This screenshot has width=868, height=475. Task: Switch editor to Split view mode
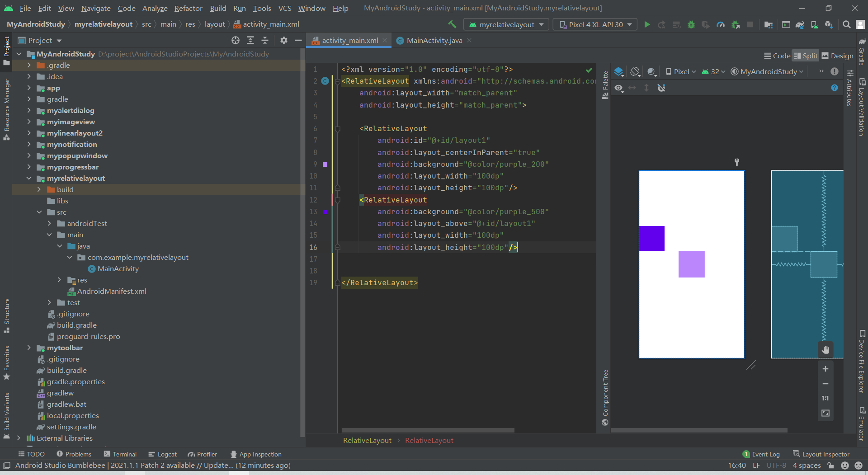click(806, 56)
